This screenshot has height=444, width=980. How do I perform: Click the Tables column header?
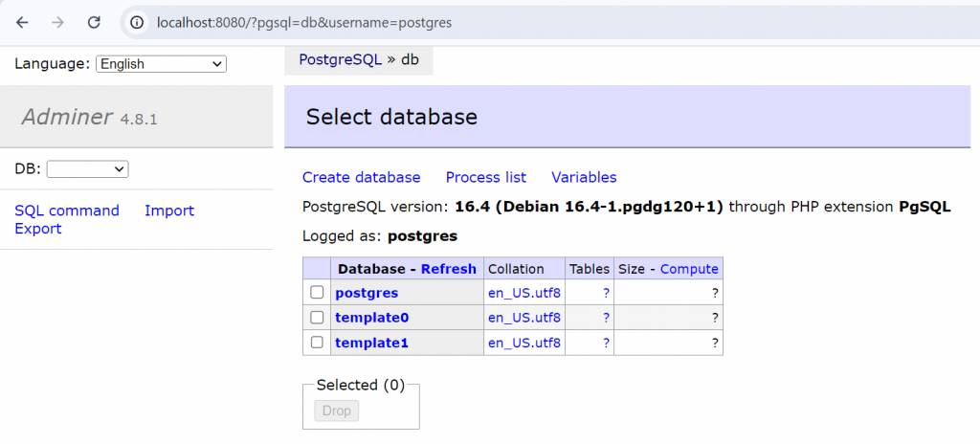pyautogui.click(x=590, y=269)
